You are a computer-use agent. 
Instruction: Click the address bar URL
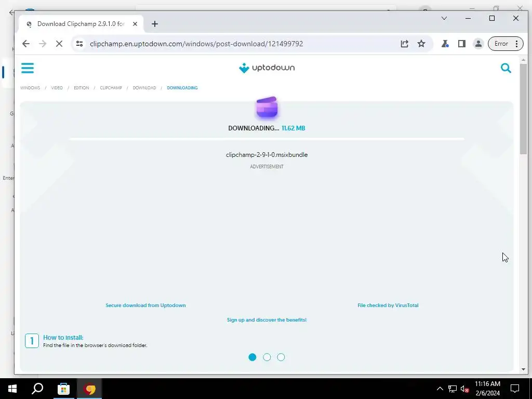(196, 44)
